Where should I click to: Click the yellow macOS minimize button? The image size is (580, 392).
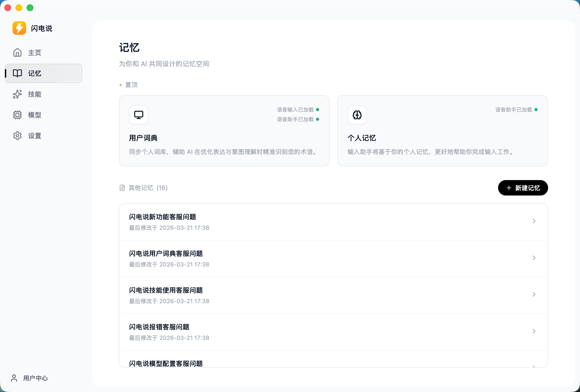19,8
